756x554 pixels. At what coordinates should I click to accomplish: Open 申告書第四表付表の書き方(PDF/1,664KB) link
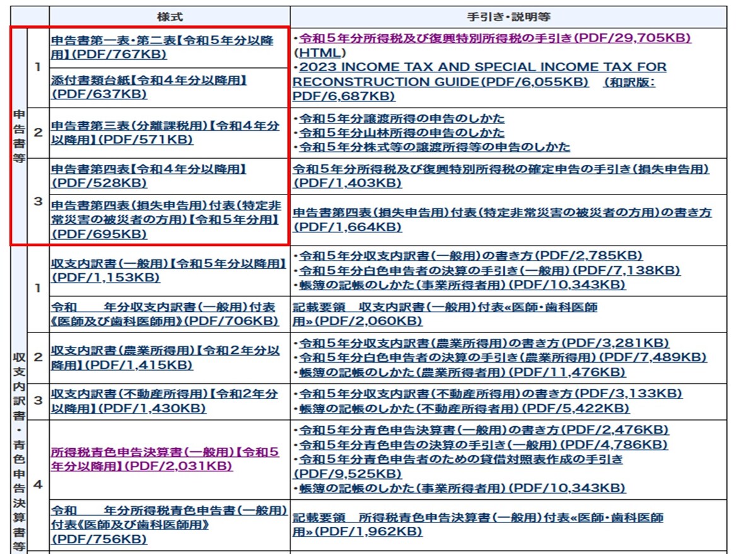[x=502, y=220]
